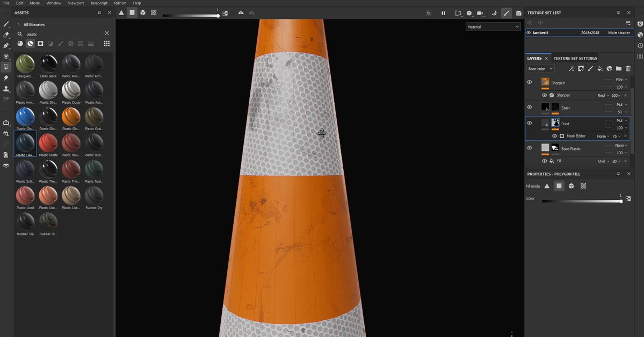The width and height of the screenshot is (644, 337).
Task: Open texture set list settings icon
Action: [628, 23]
